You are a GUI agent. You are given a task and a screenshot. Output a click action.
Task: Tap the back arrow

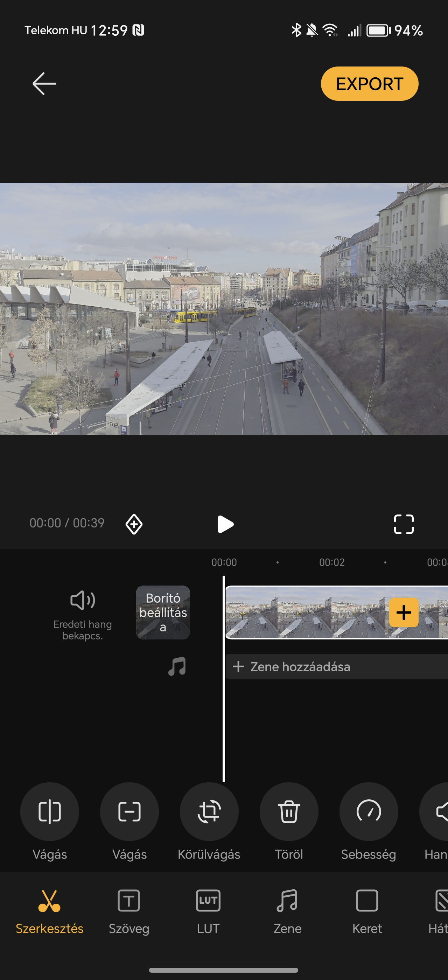[44, 83]
